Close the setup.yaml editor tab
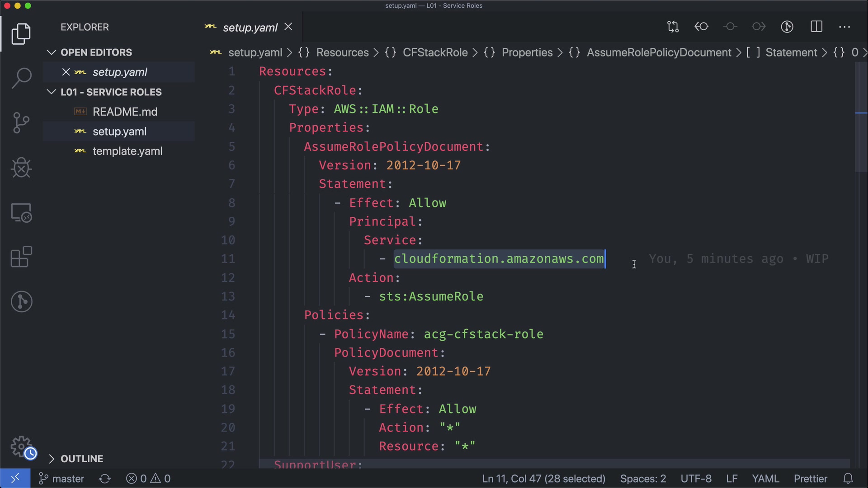 [288, 27]
